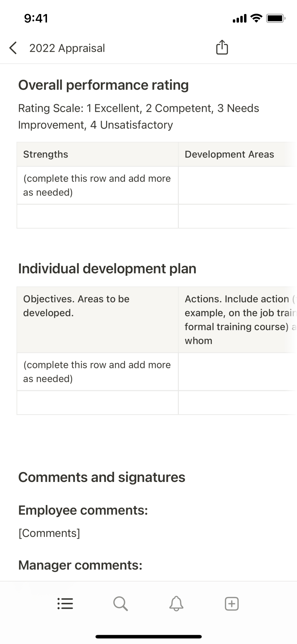The width and height of the screenshot is (297, 644).
Task: Tap the back chevron arrow
Action: (x=13, y=48)
